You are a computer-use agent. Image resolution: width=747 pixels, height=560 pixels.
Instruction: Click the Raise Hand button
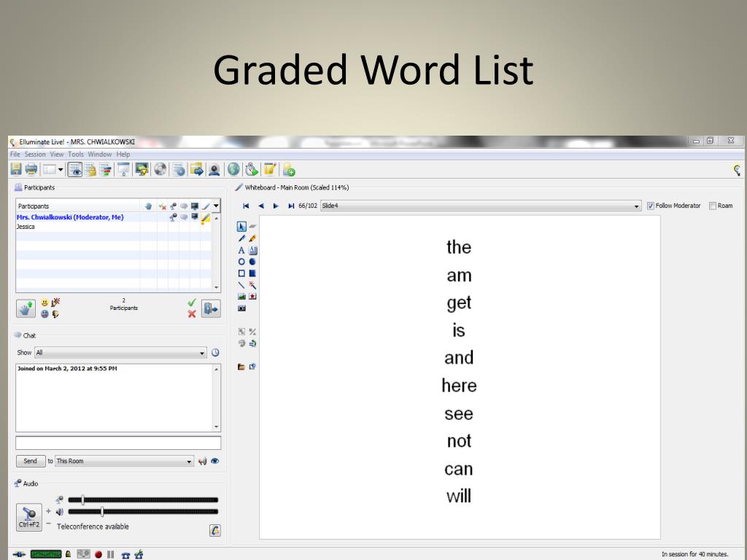(26, 308)
